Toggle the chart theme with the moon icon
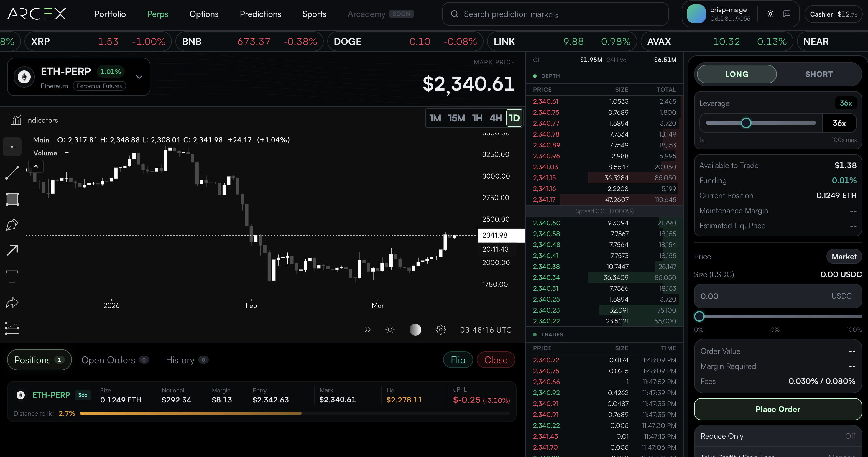This screenshot has height=457, width=868. [415, 330]
